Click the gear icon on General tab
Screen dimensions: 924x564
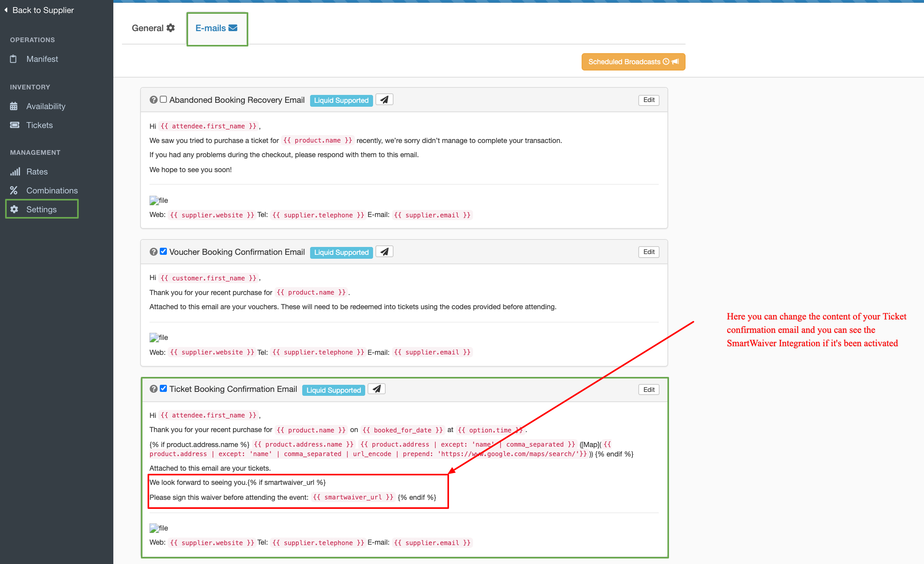170,28
